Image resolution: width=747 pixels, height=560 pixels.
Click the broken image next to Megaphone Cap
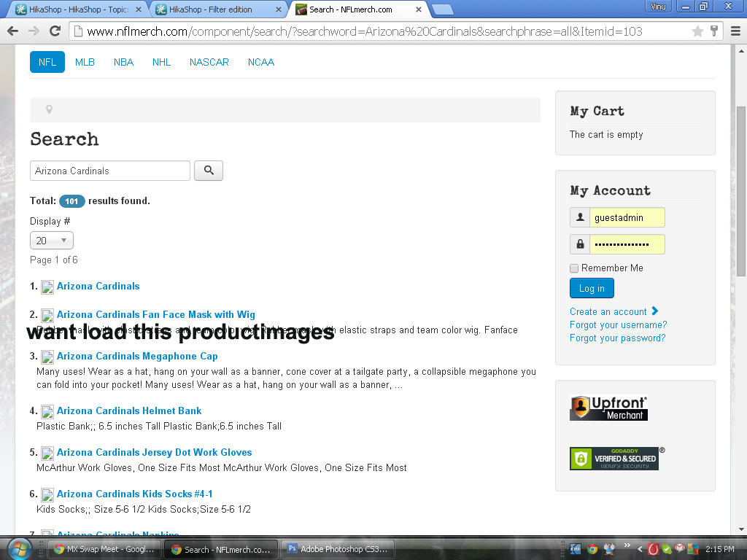click(47, 357)
